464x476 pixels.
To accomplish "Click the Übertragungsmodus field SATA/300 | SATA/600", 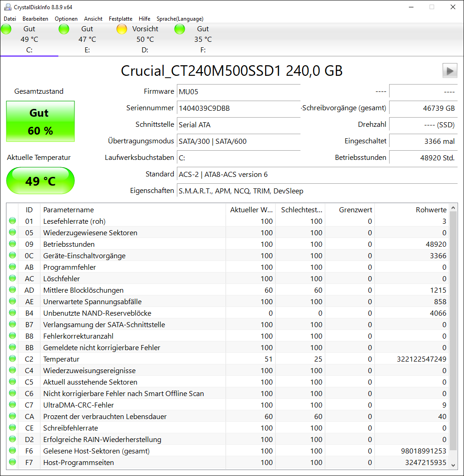I will point(238,141).
